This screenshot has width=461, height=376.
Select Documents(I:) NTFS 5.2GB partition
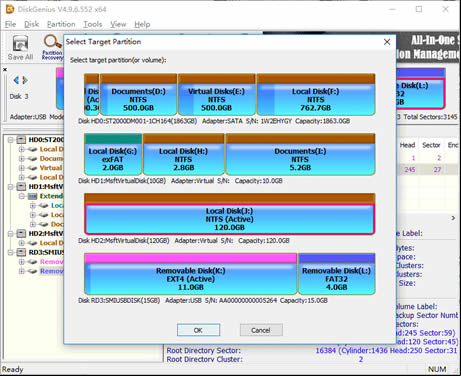pyautogui.click(x=300, y=154)
